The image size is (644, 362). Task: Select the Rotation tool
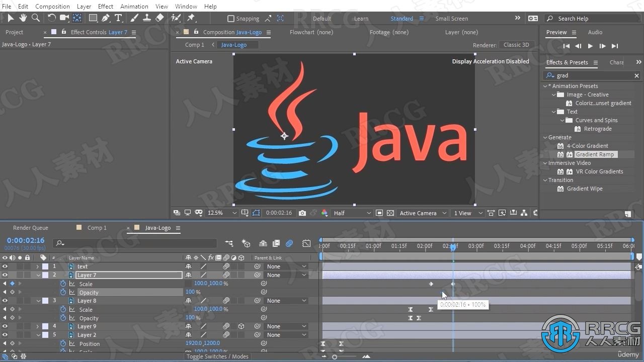click(51, 18)
